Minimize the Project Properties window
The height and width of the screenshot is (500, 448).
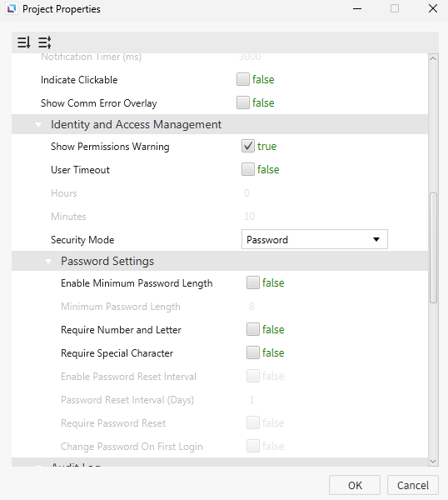click(357, 8)
